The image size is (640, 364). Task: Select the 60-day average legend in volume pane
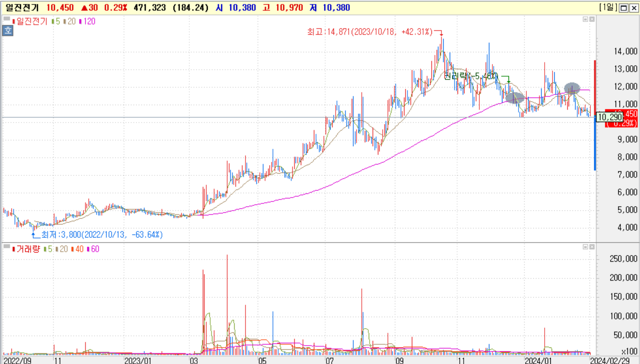pos(93,249)
